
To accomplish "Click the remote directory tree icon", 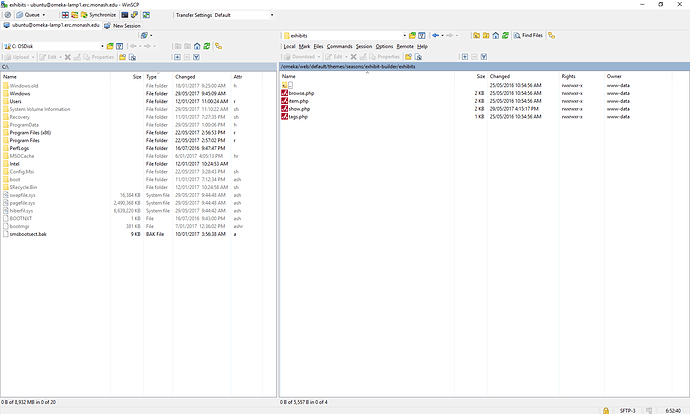I will (551, 36).
